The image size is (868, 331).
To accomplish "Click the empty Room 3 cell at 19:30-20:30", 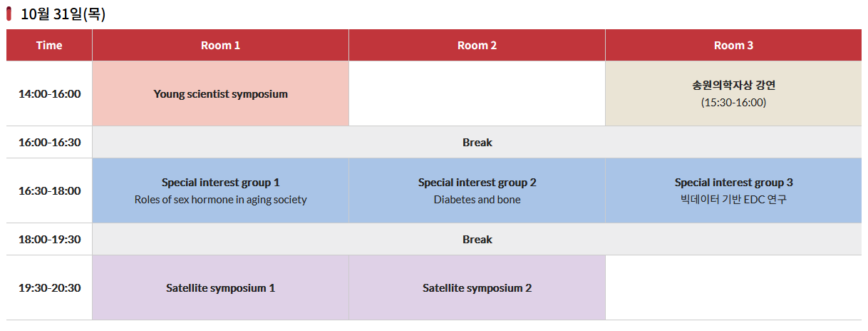I will (733, 287).
